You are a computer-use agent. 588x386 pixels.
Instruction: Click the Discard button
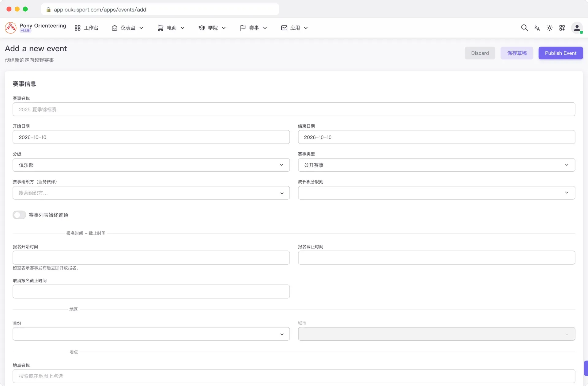480,53
